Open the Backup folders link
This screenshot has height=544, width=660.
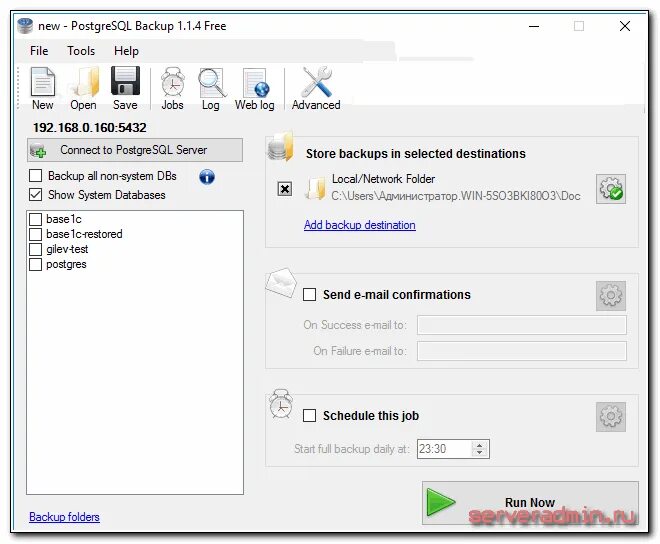click(x=64, y=517)
